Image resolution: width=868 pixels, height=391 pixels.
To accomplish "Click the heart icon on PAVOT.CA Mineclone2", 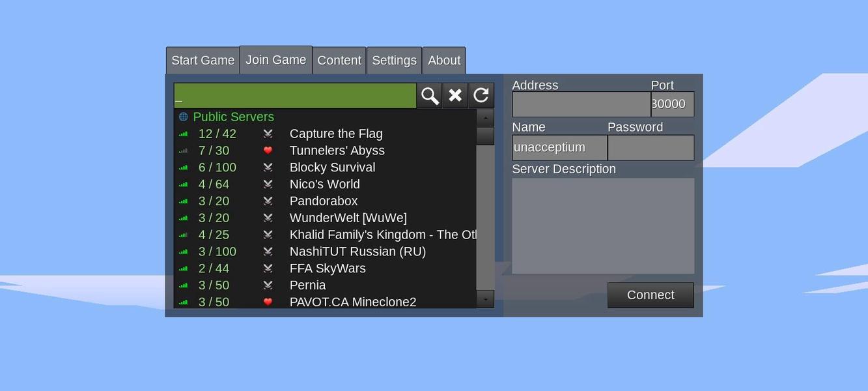I will [268, 302].
